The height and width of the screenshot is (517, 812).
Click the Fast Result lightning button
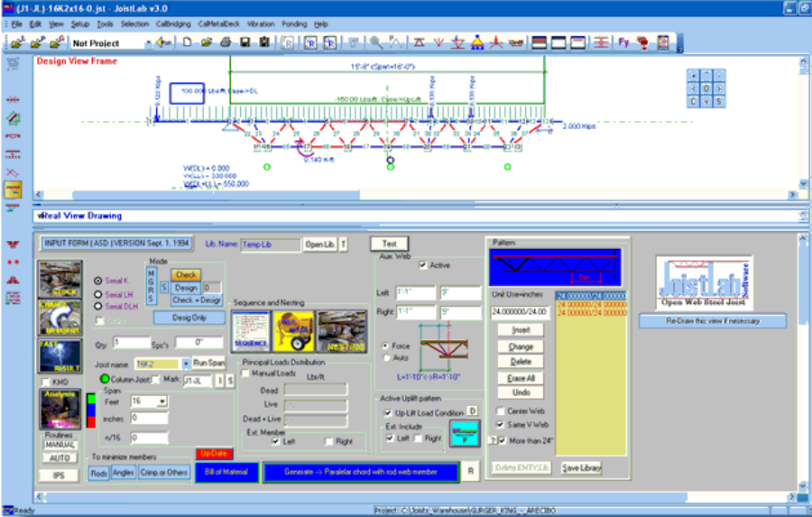60,355
